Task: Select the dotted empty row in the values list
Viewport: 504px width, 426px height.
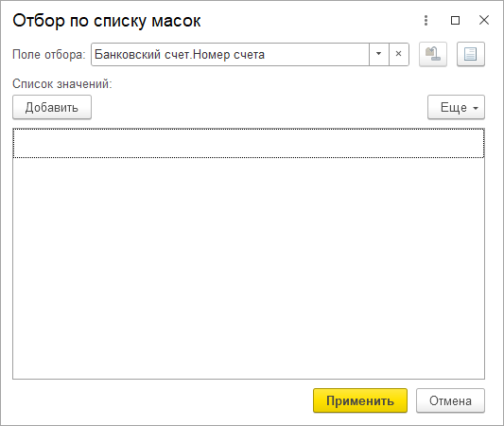Action: coord(249,143)
